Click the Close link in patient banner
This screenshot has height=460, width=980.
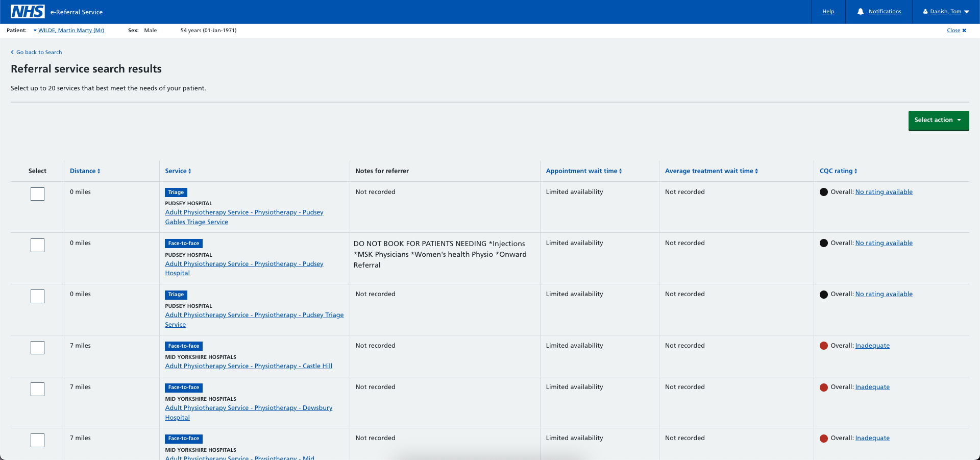coord(953,31)
